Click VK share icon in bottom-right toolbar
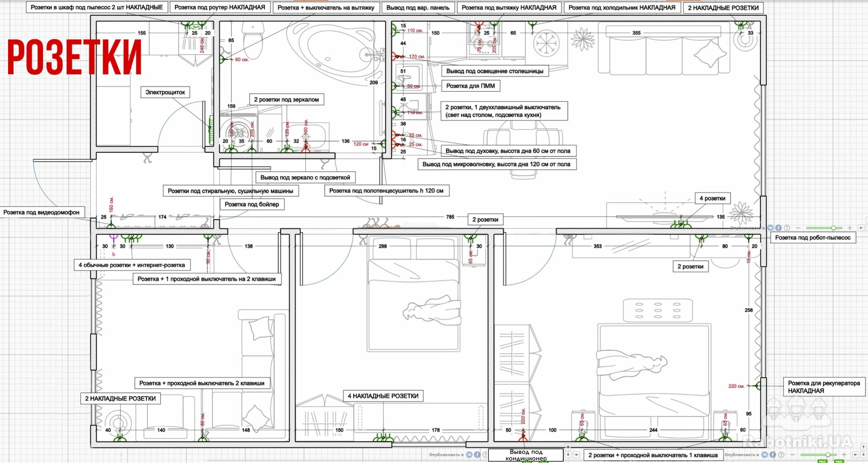 coord(764,454)
